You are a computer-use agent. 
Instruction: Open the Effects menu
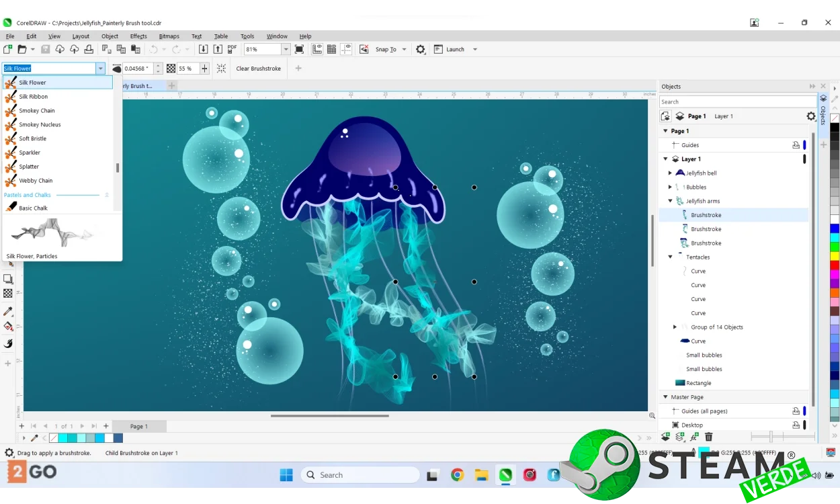click(x=138, y=36)
